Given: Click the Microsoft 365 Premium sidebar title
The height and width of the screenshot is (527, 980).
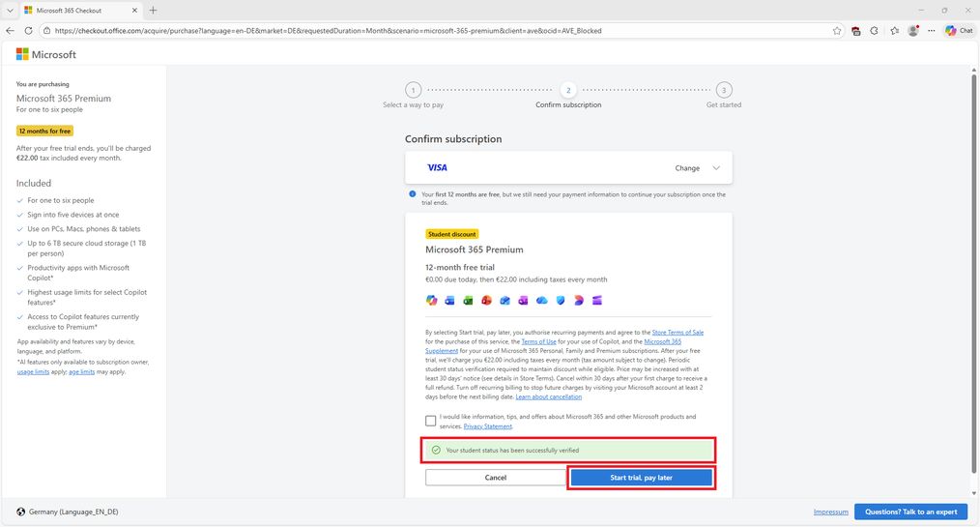Looking at the screenshot, I should click(x=64, y=99).
